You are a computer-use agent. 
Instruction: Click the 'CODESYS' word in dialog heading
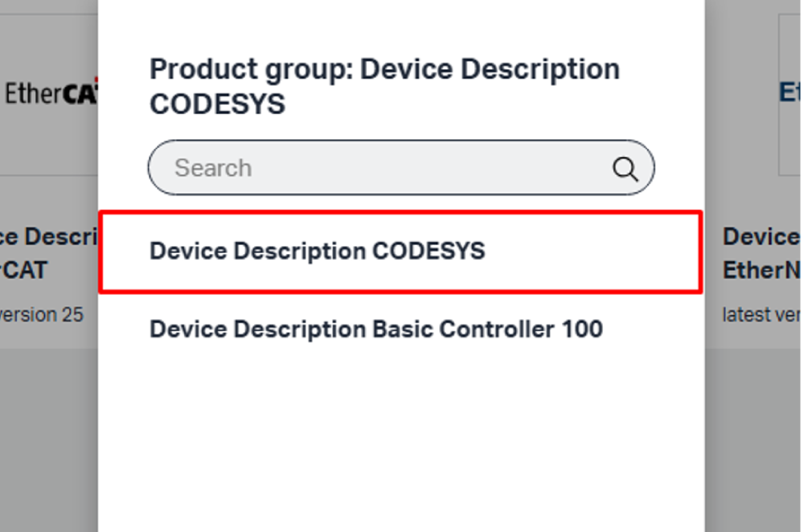pos(217,104)
